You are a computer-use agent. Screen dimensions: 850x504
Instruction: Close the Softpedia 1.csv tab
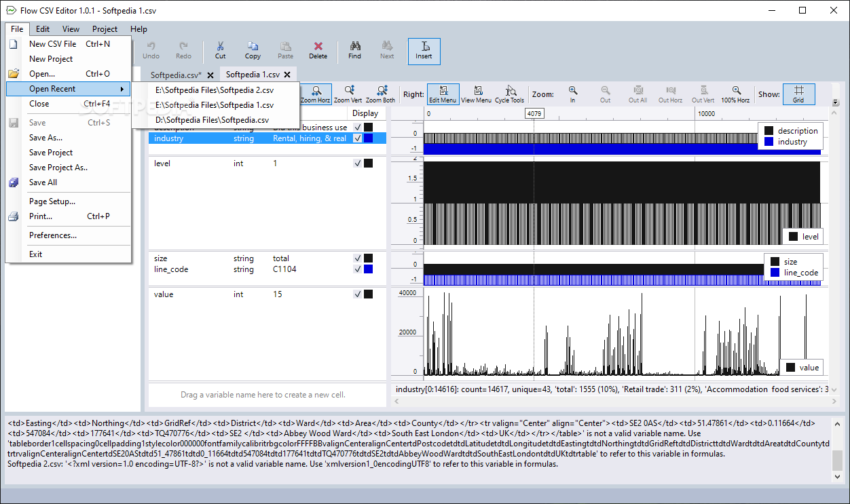[x=287, y=75]
